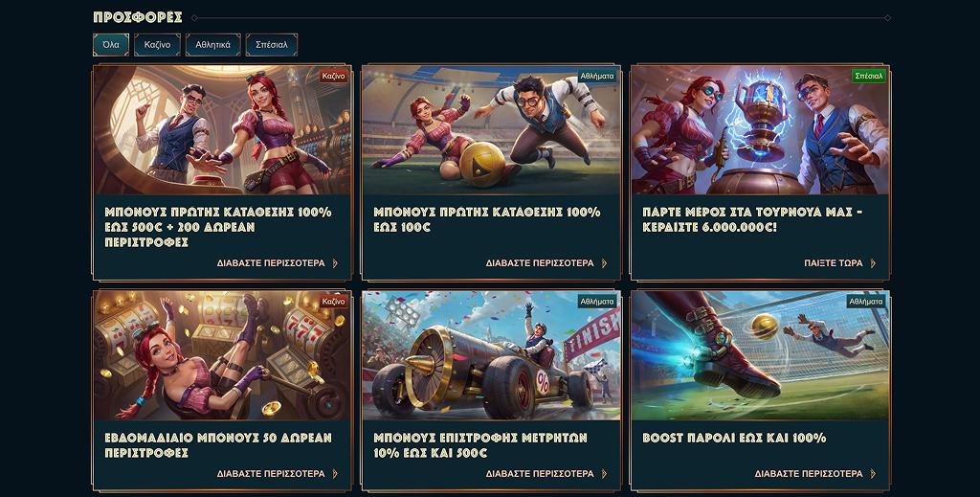The width and height of the screenshot is (980, 497).
Task: Click arrow icon on 100% έως 100€ card
Action: click(604, 263)
